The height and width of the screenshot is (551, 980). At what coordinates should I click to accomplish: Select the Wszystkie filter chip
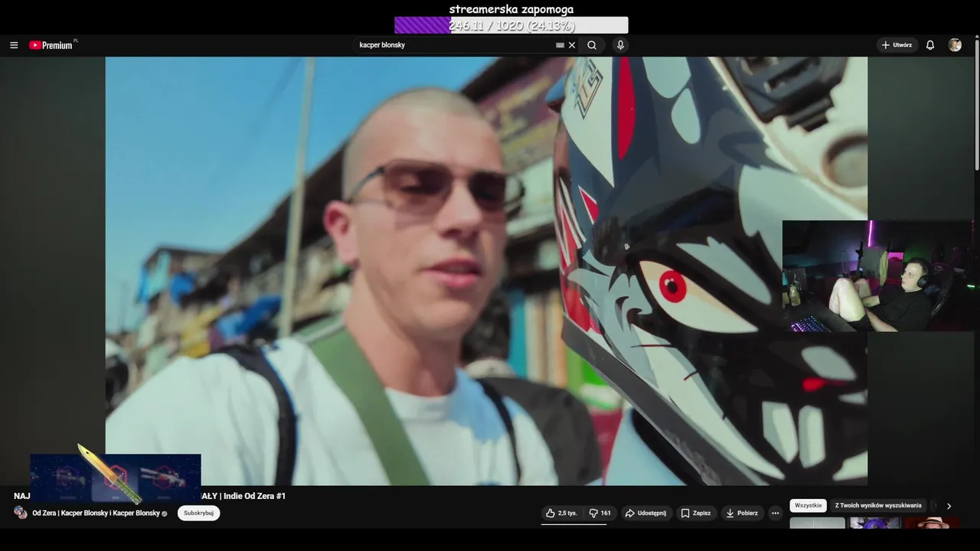coord(808,506)
